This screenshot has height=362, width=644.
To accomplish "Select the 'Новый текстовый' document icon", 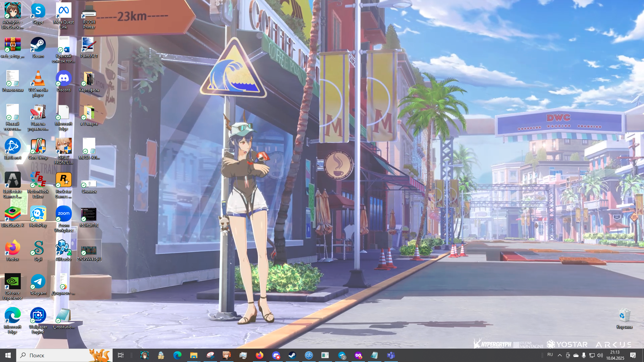I will (13, 117).
